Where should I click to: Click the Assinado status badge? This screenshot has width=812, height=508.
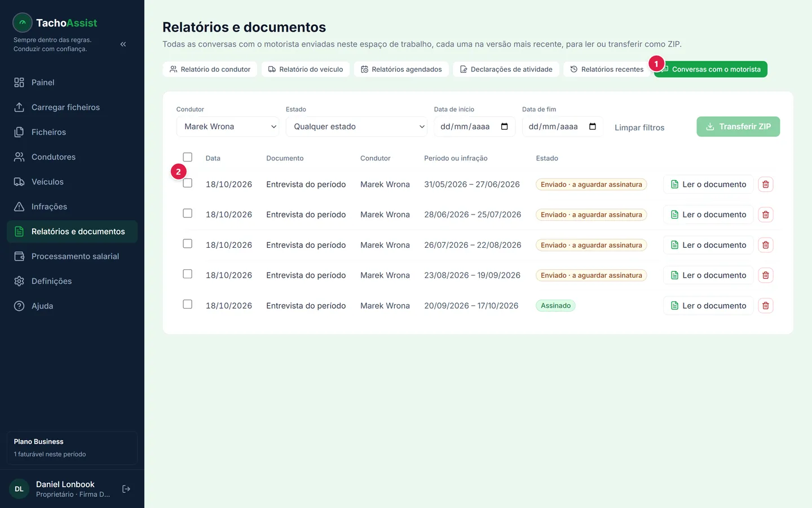[x=555, y=306]
